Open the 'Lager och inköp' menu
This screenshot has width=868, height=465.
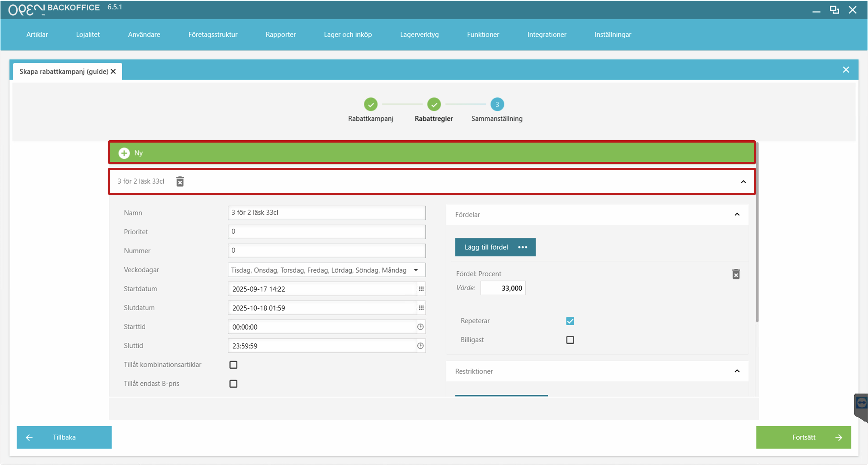coord(348,34)
